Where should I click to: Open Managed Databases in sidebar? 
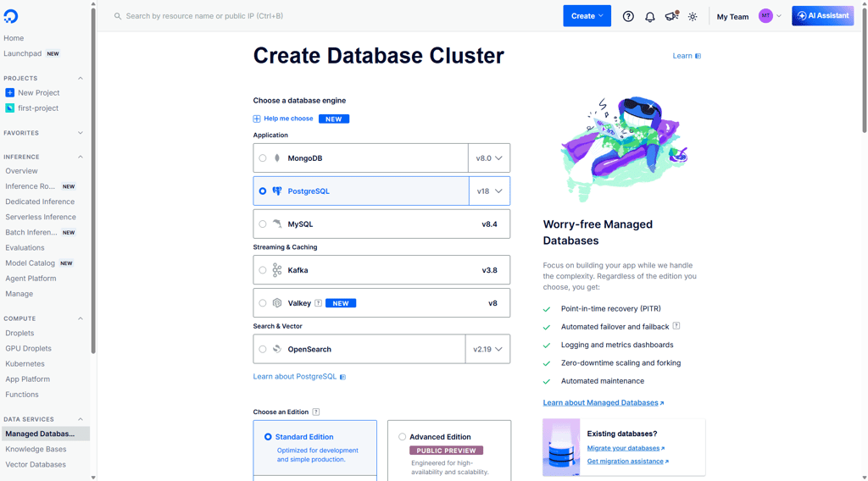(46, 434)
